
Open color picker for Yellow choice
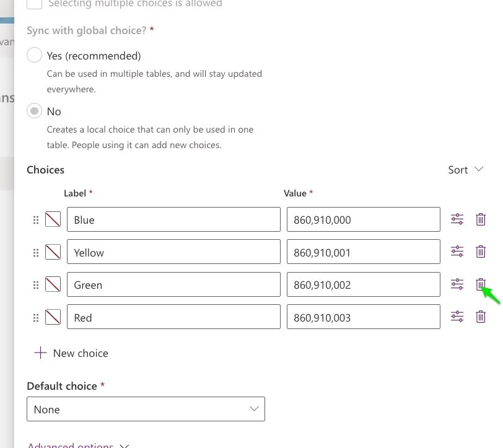[53, 252]
